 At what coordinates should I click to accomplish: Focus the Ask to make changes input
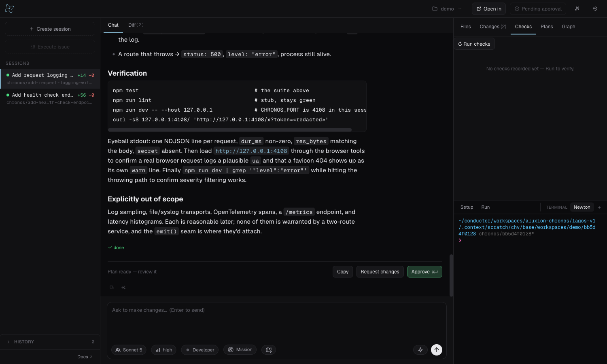click(x=277, y=322)
